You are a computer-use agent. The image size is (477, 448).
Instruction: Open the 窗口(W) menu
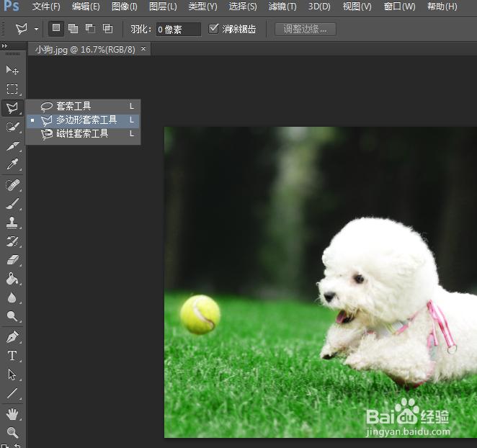click(x=399, y=6)
